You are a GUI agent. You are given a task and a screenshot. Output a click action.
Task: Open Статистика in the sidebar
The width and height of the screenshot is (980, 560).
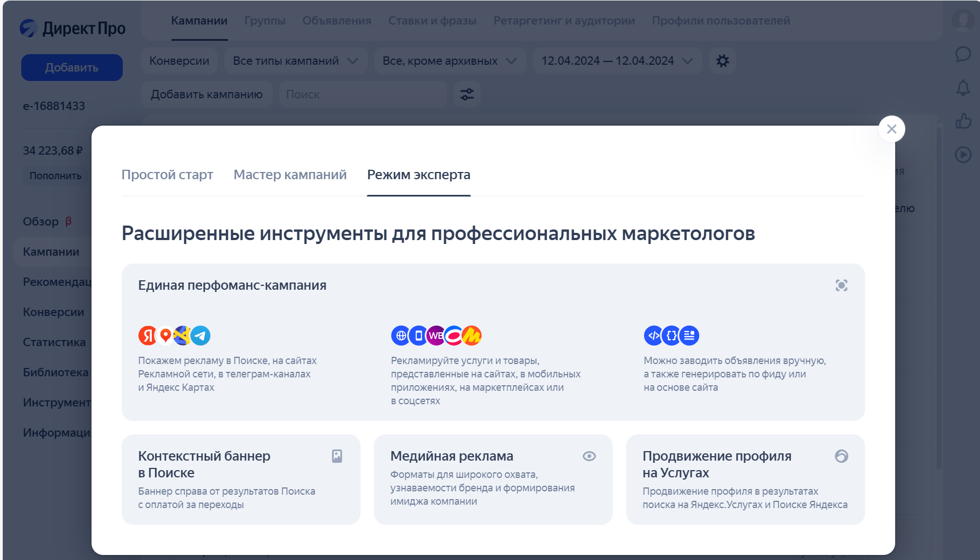tap(54, 342)
